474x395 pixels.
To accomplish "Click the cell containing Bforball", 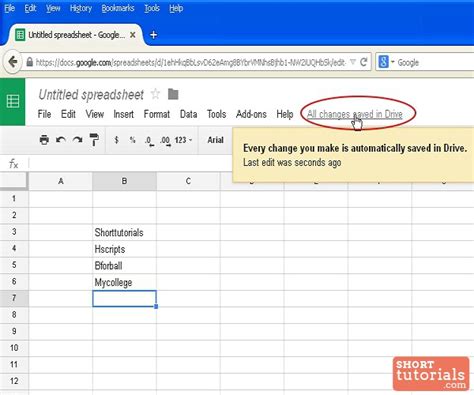I will [x=124, y=265].
